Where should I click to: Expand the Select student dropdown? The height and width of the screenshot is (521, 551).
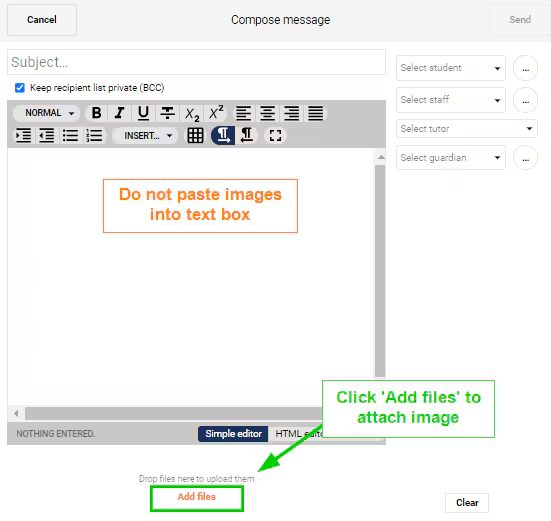[x=450, y=68]
